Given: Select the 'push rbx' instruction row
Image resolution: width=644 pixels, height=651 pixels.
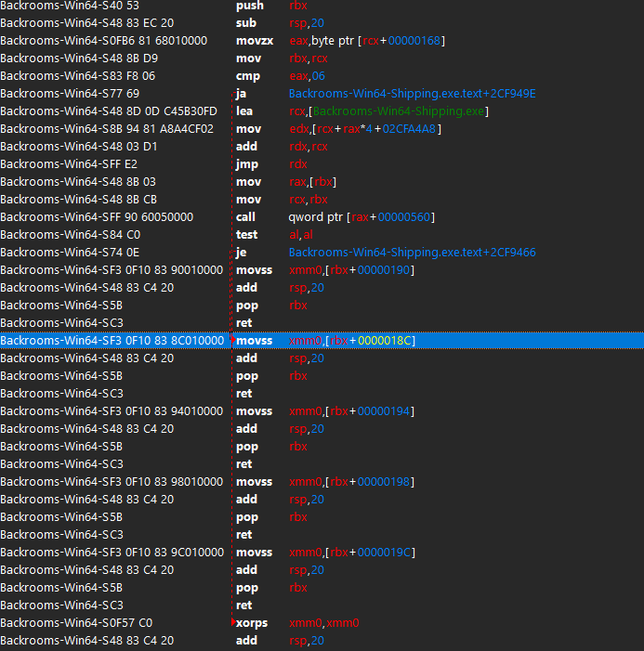Looking at the screenshot, I should pyautogui.click(x=322, y=6).
